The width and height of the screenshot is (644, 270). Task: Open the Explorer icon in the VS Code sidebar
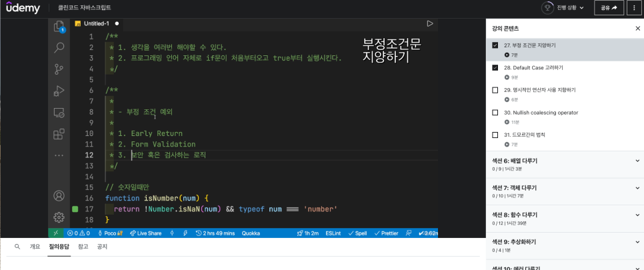(59, 26)
